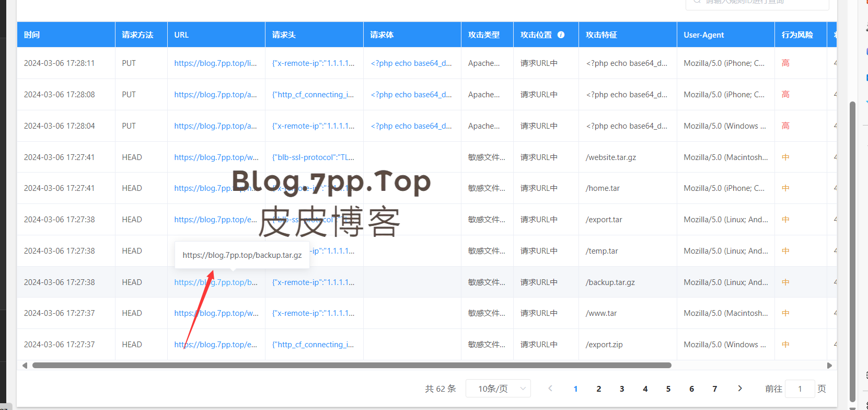Open request header link in /website.tar.gz row

pos(313,157)
